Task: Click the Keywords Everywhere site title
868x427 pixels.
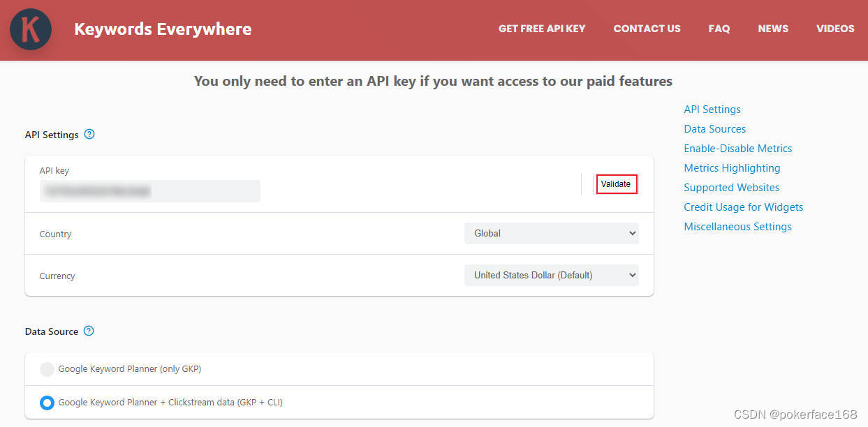Action: (163, 29)
